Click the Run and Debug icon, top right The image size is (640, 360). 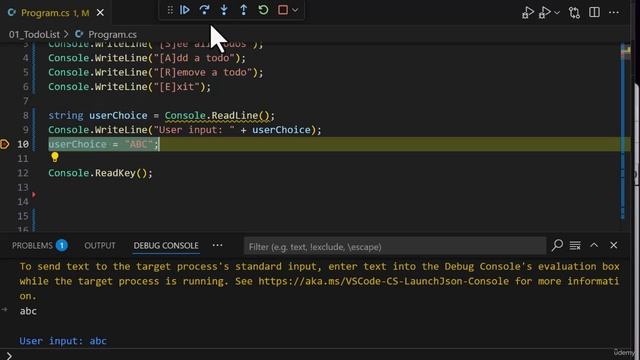[544, 13]
